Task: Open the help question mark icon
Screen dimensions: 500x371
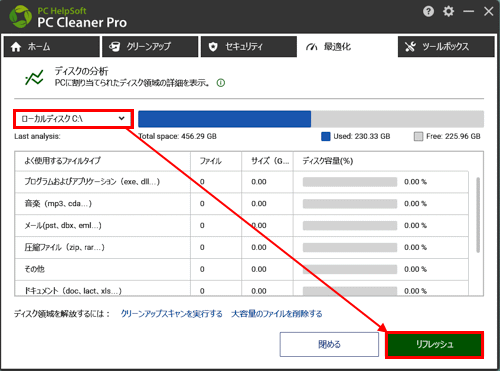Action: tap(428, 12)
